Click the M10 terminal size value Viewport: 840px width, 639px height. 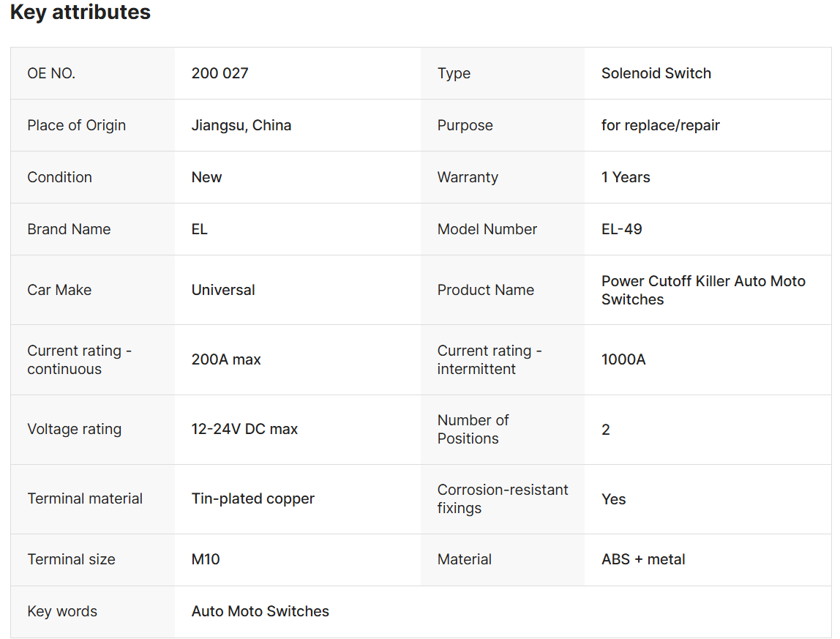206,559
